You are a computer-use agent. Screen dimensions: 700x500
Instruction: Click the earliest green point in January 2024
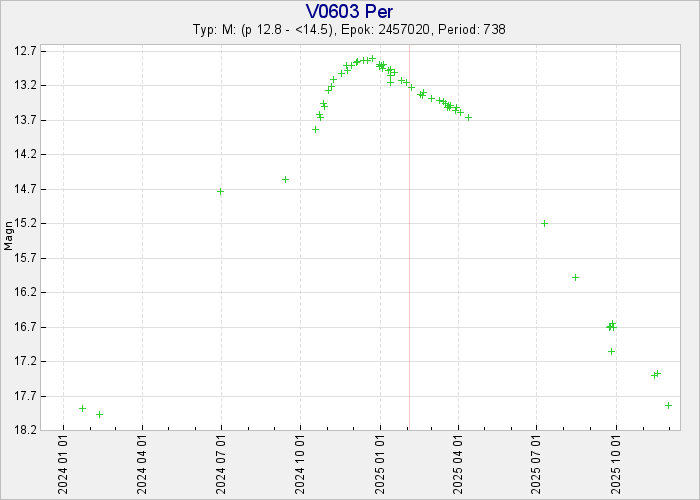tap(82, 408)
